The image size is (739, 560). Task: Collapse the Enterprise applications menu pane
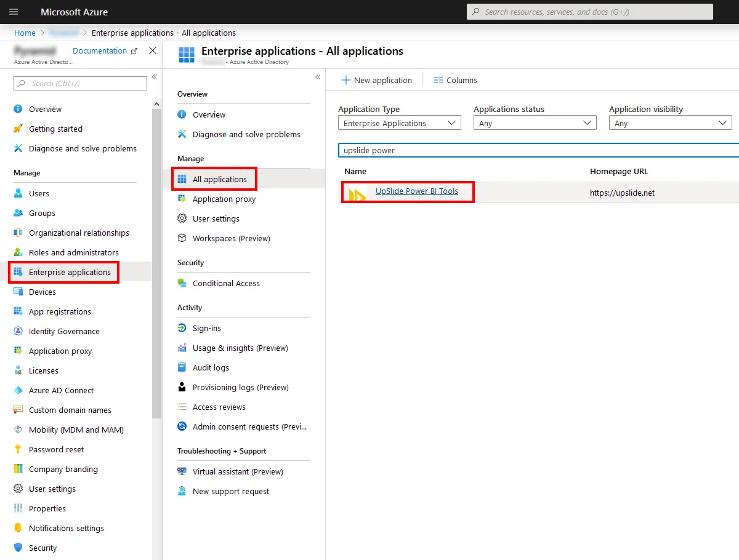318,77
